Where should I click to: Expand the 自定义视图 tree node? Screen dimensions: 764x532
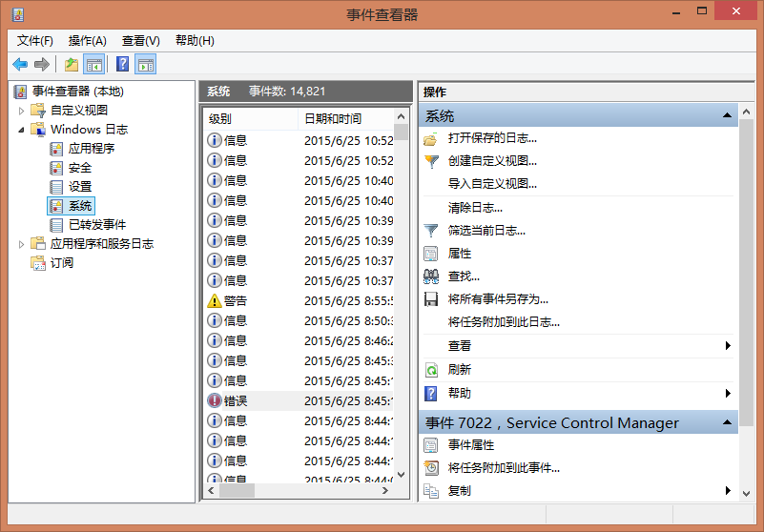point(21,111)
